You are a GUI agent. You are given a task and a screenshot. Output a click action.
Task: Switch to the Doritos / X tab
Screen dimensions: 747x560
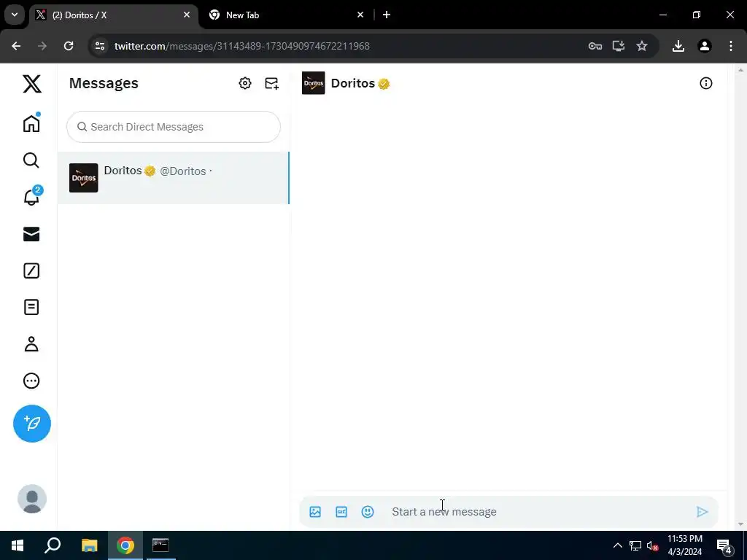click(x=115, y=15)
